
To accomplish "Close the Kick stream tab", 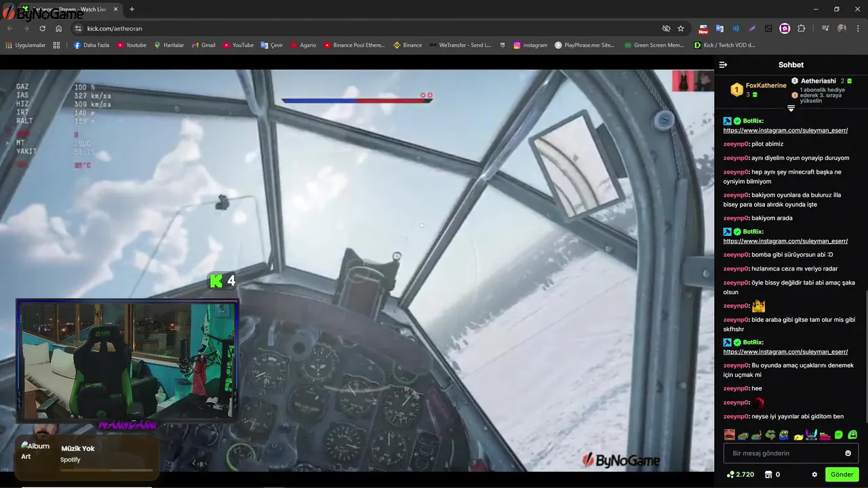I will tap(116, 9).
